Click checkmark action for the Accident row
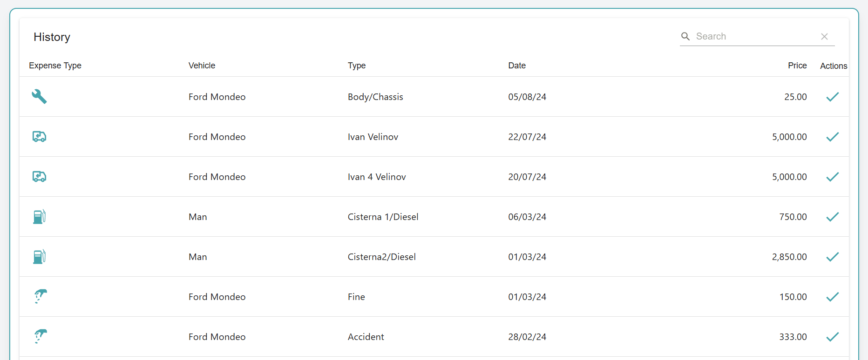This screenshot has width=868, height=360. (832, 337)
